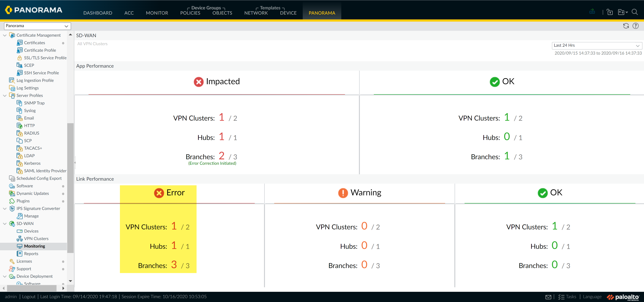Screen dimensions: 644x302
Task: Open the Panorama context dropdown
Action: [37, 26]
